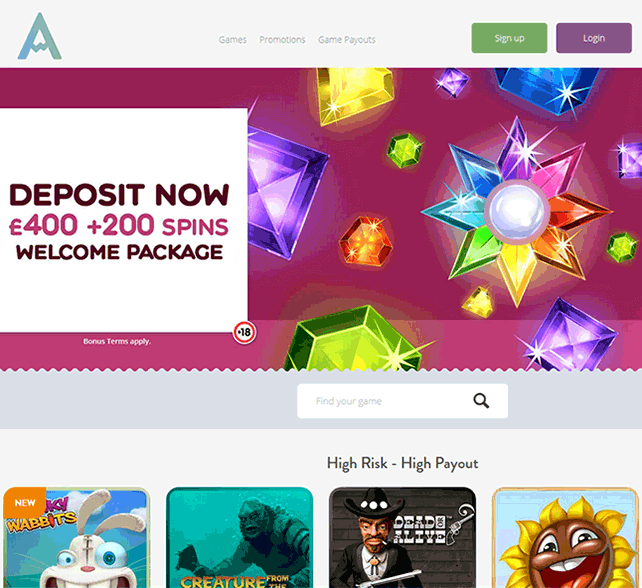
Task: Click the purple Login button
Action: 594,38
